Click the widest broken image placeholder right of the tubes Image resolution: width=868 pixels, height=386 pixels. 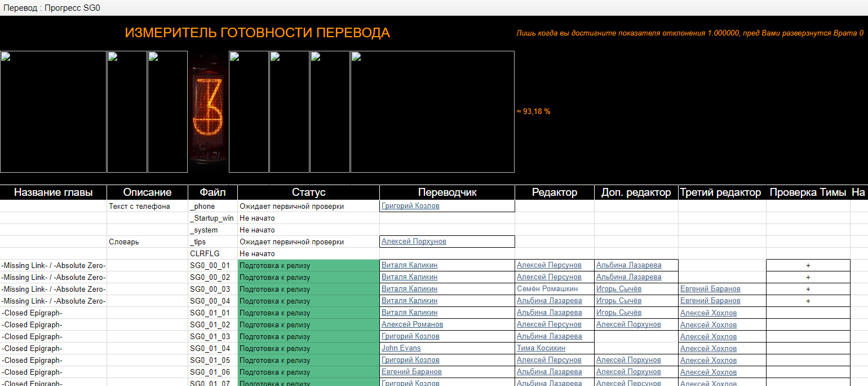(432, 112)
